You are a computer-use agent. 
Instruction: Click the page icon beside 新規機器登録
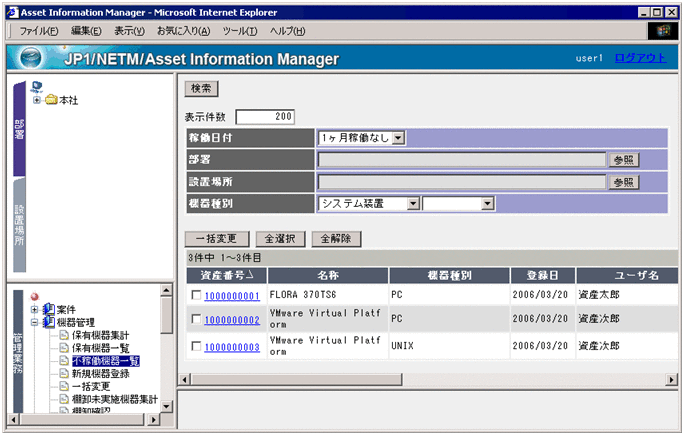point(63,373)
